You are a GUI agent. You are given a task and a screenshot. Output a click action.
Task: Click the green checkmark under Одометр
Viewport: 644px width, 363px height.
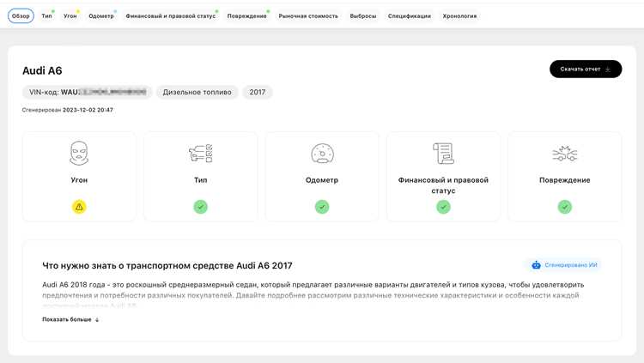(x=322, y=207)
